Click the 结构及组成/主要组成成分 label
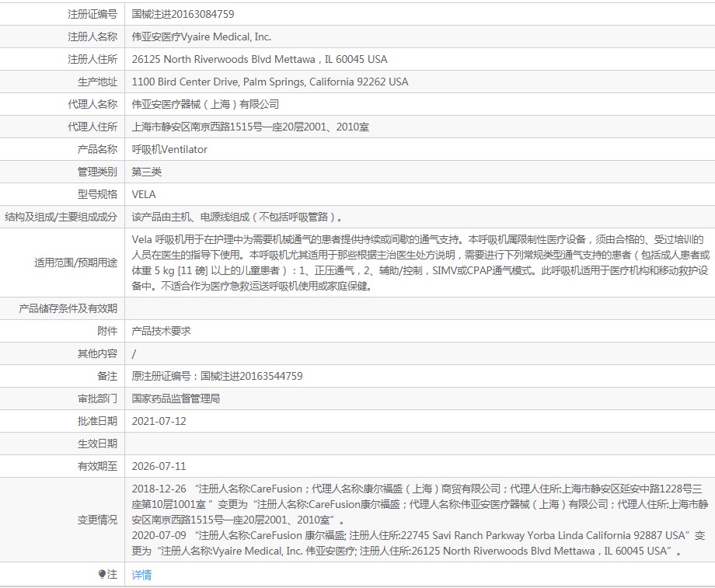This screenshot has width=715, height=588. [x=61, y=217]
